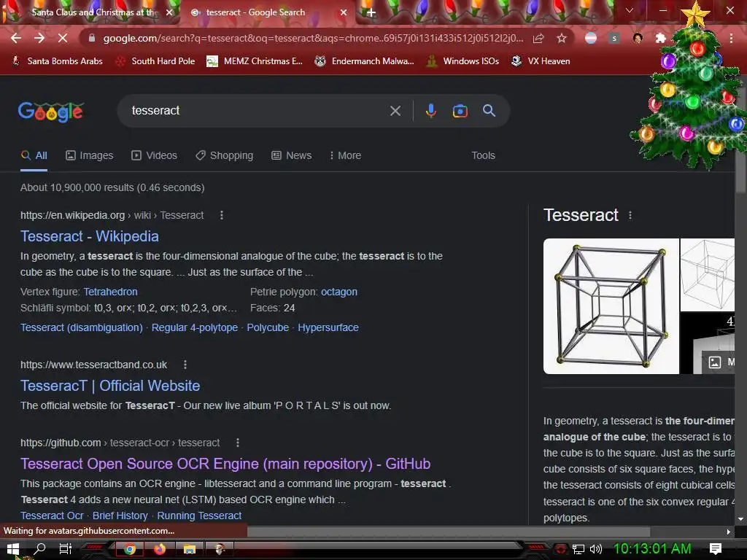747x560 pixels.
Task: Open the Windows ISOs bookmark
Action: [462, 61]
